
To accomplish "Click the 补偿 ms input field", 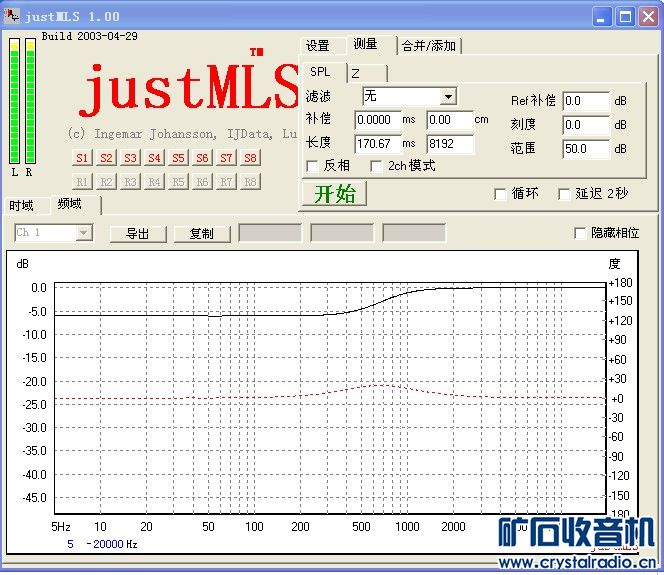I will coord(378,120).
